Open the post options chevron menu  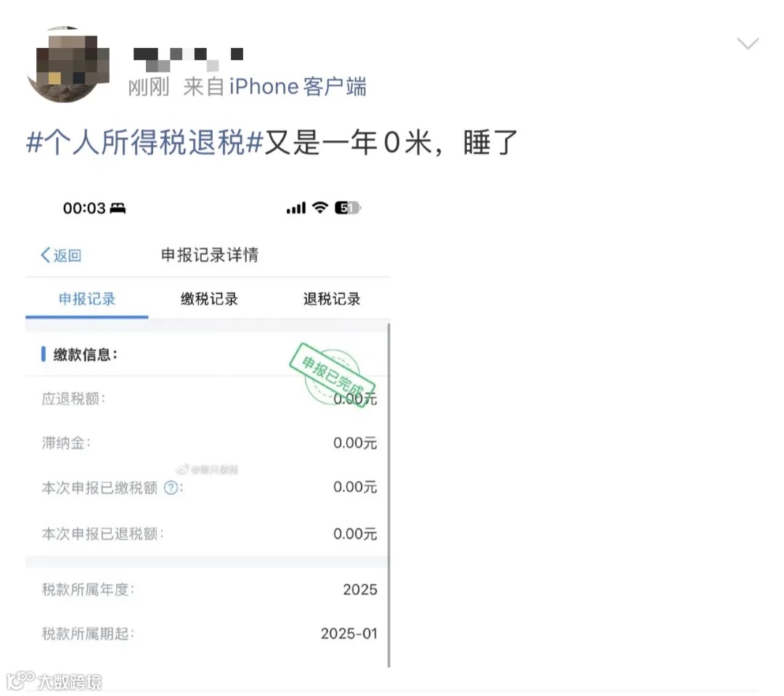[x=748, y=44]
